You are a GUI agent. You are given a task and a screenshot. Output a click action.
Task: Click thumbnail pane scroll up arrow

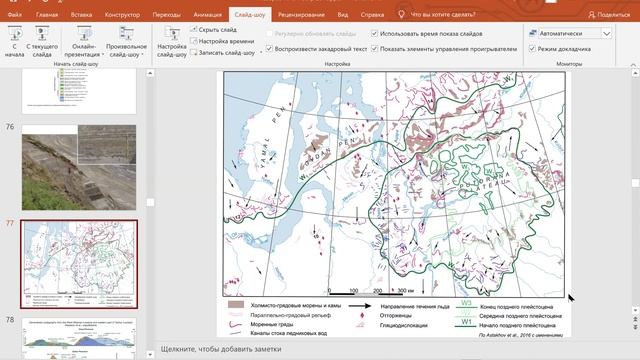[150, 73]
